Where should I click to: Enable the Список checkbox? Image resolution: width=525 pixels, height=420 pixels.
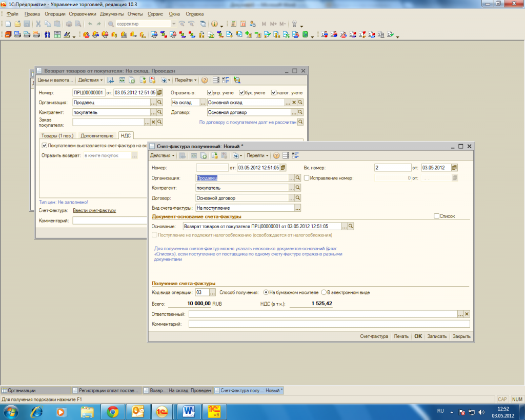click(x=437, y=216)
